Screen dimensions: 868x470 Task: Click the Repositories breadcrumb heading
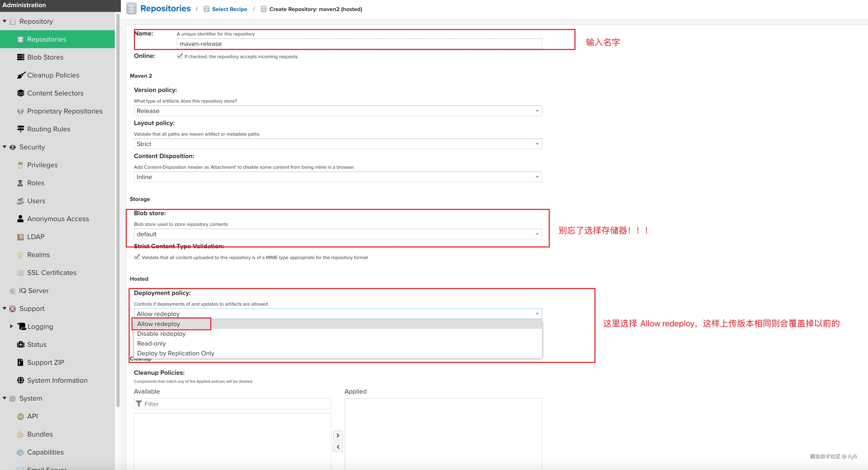(x=165, y=8)
